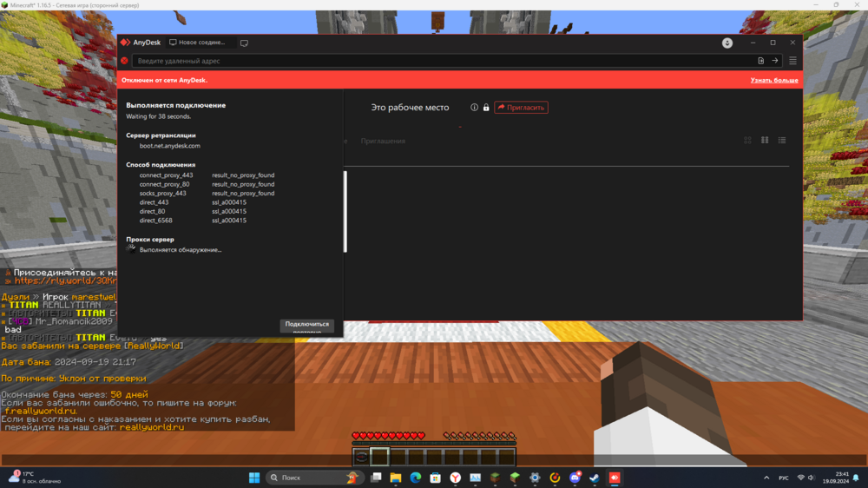Click the remote address input field
Image resolution: width=868 pixels, height=488 pixels.
point(443,61)
